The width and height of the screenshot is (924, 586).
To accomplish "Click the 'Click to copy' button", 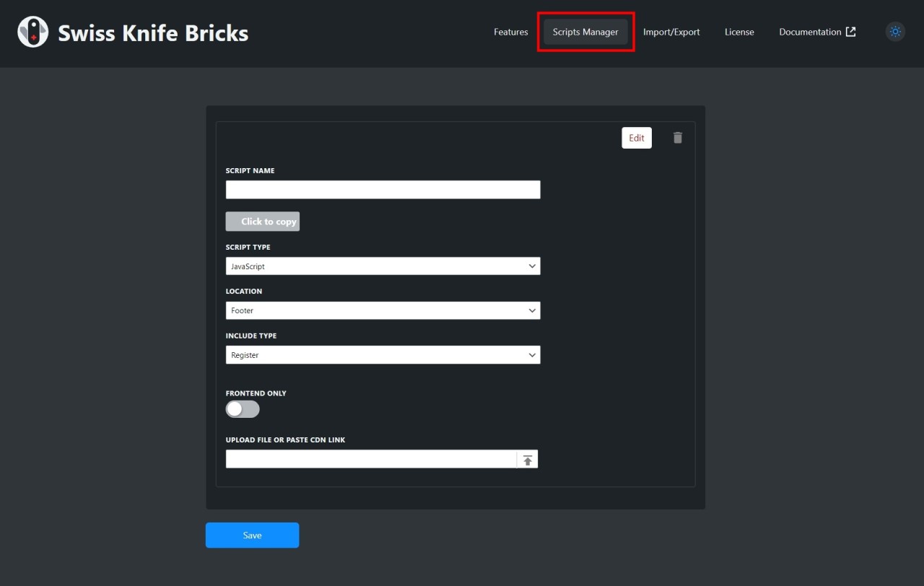I will (x=263, y=222).
